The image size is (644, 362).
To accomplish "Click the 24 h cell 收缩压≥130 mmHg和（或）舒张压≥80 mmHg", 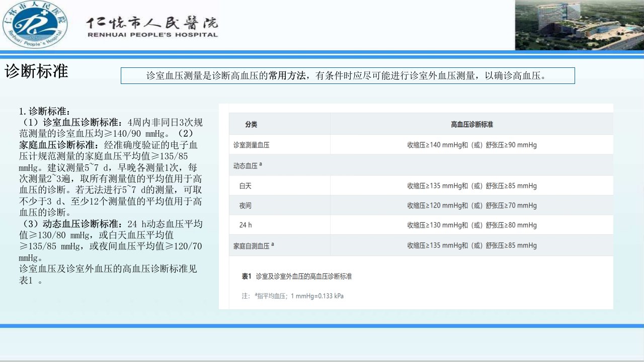I will pyautogui.click(x=472, y=225).
